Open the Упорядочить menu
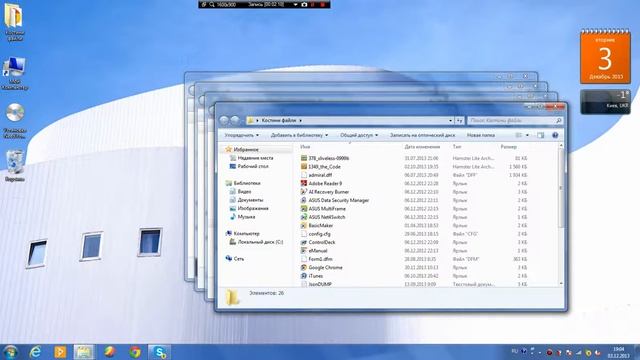Screen dimensions: 640x360 tap(241, 135)
